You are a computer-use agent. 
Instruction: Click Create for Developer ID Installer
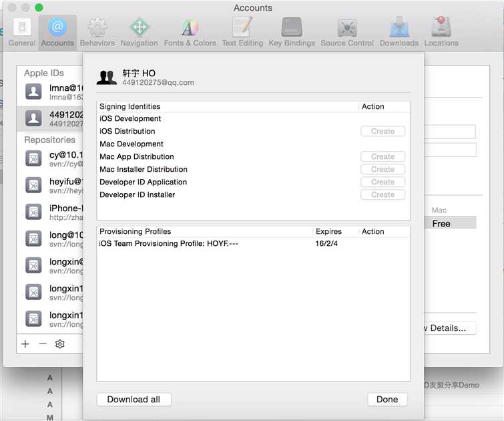(x=383, y=194)
